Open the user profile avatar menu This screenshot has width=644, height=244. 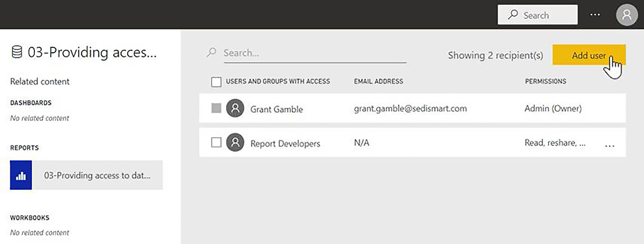tap(627, 15)
